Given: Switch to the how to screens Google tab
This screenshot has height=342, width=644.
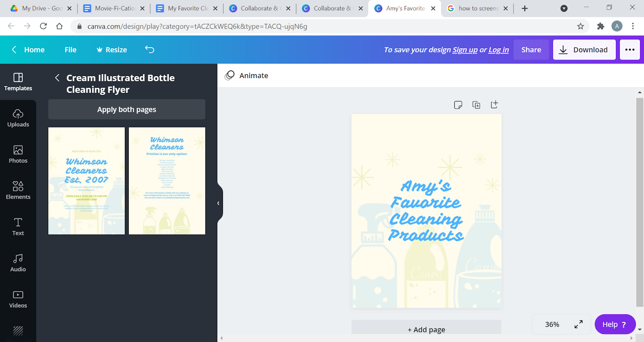Looking at the screenshot, I should click(478, 8).
